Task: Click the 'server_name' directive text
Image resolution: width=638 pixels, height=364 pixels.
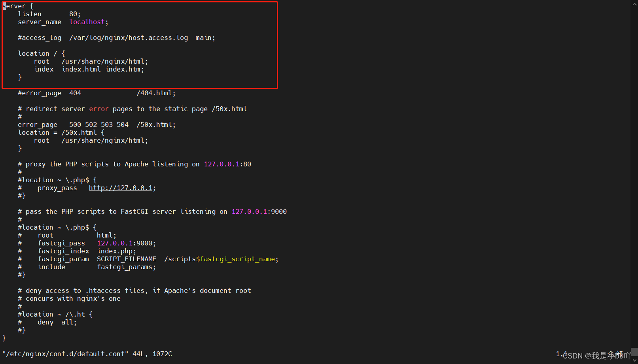Action: 40,22
